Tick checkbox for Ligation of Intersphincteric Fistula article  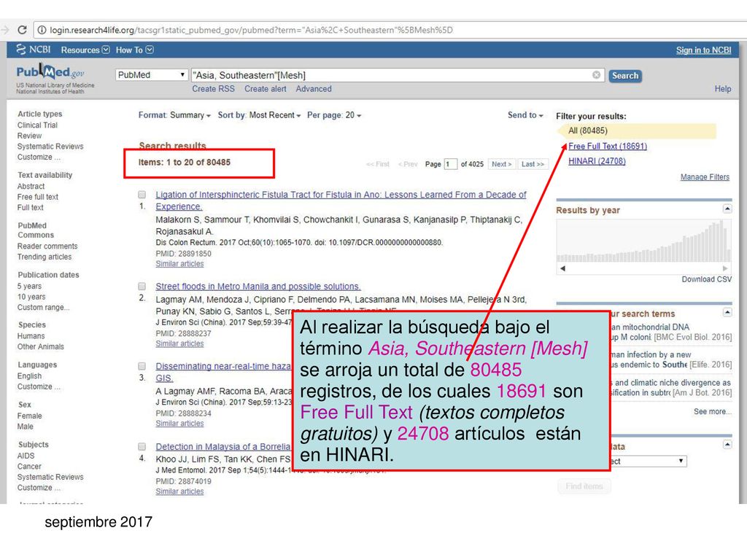click(142, 194)
